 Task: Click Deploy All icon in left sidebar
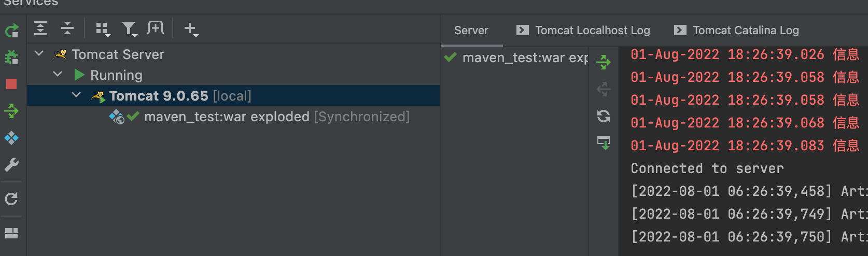(x=11, y=110)
